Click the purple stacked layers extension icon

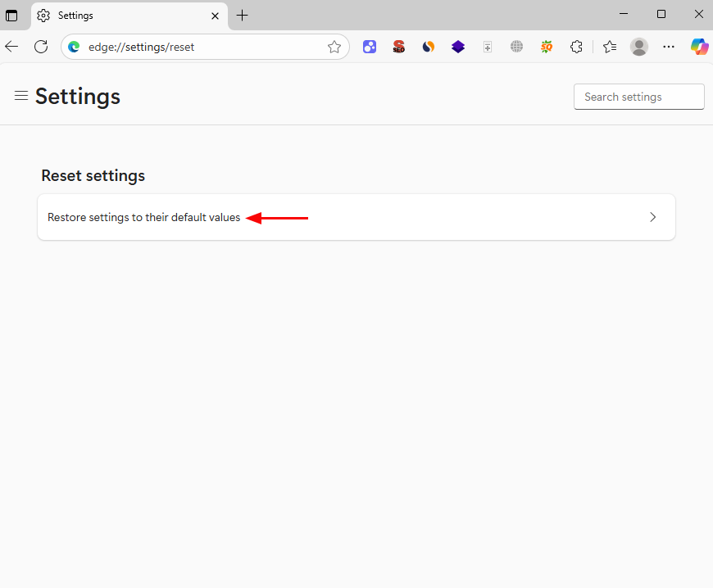click(x=458, y=47)
